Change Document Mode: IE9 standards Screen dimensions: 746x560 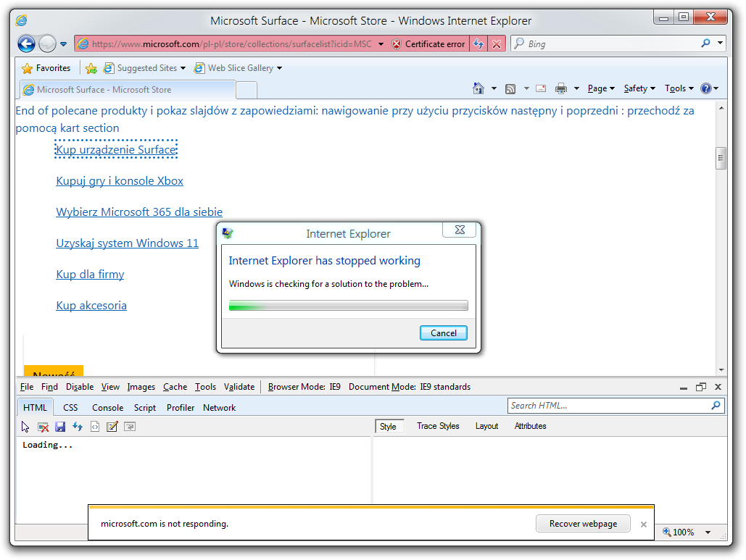point(410,387)
